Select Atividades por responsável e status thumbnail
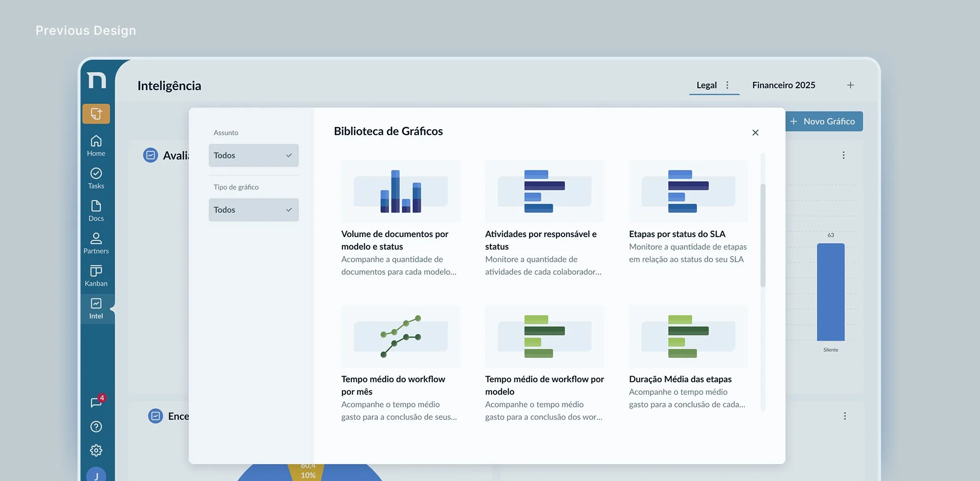980x481 pixels. click(544, 192)
